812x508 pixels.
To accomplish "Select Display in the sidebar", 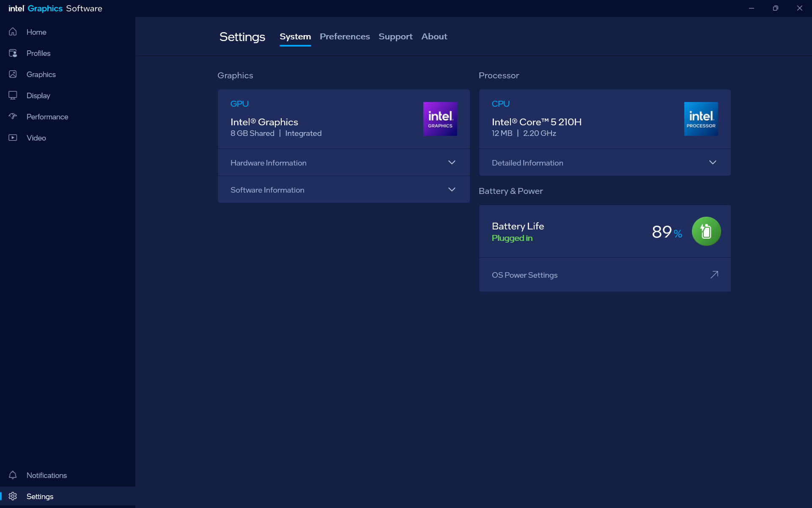I will coord(68,95).
